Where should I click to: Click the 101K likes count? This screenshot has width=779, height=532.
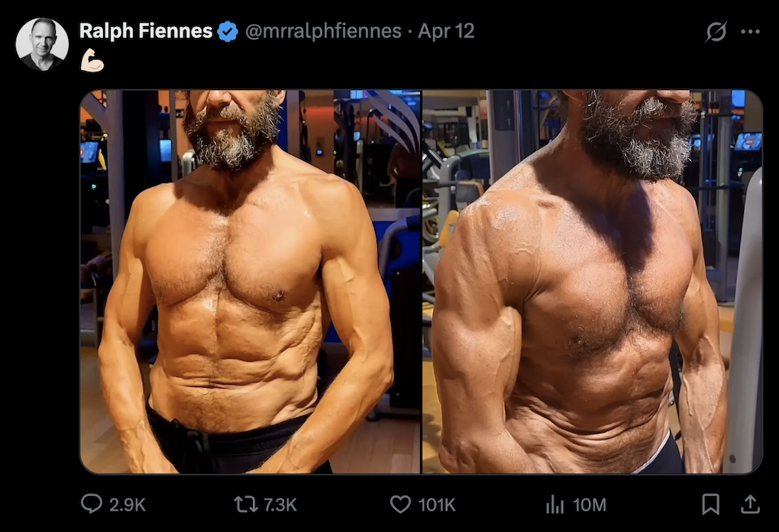click(437, 505)
